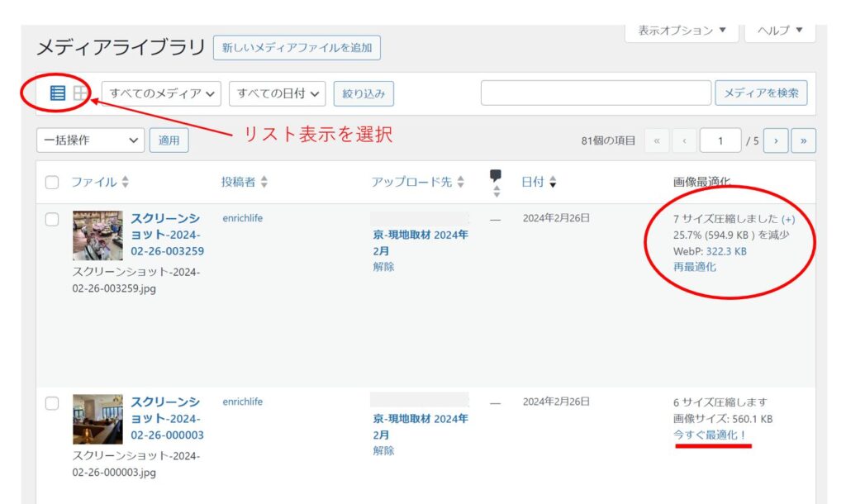Click 適用 apply button
The height and width of the screenshot is (504, 846).
coord(169,140)
